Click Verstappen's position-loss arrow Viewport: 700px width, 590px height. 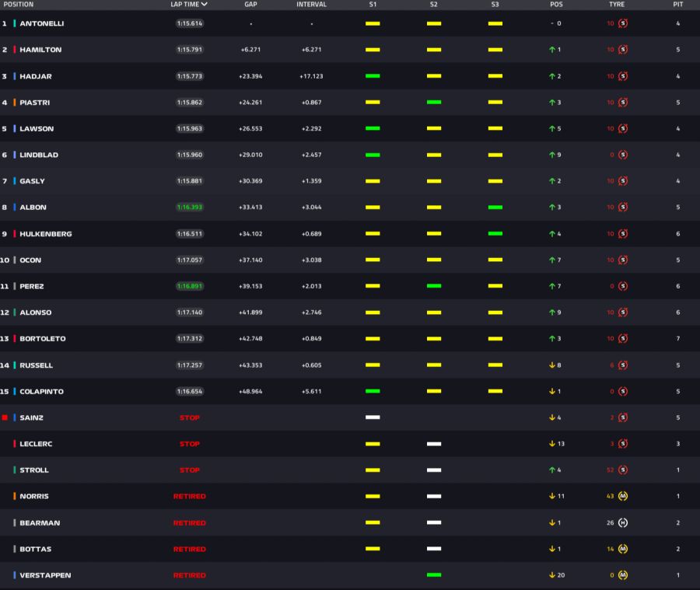coord(551,575)
